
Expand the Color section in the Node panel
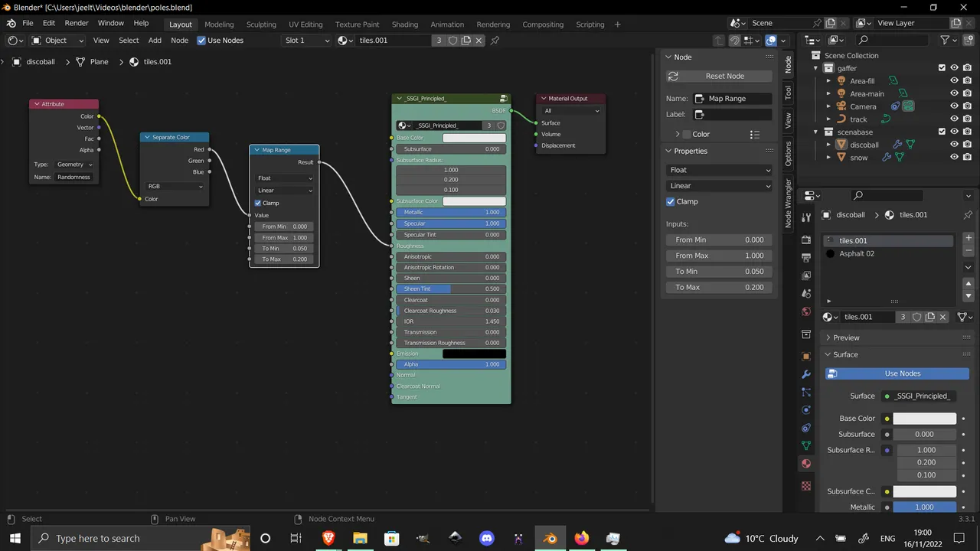[x=678, y=134]
